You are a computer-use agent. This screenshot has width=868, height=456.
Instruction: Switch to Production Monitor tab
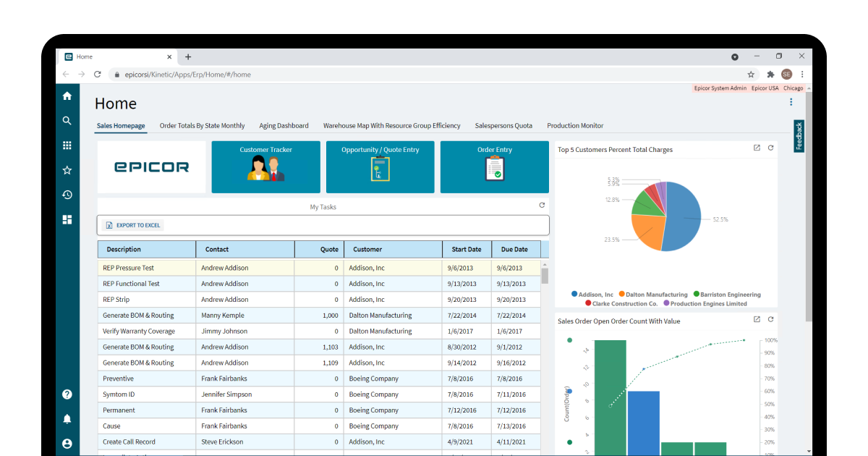pos(575,126)
